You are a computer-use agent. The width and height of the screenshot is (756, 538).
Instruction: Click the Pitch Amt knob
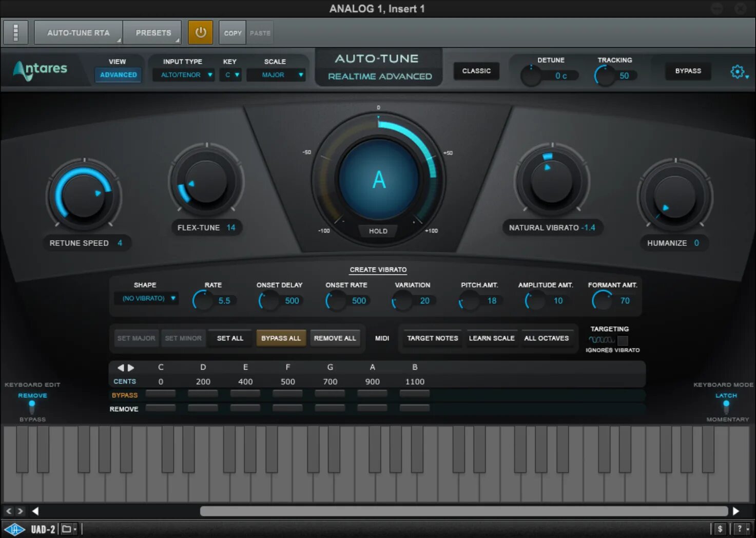point(469,300)
